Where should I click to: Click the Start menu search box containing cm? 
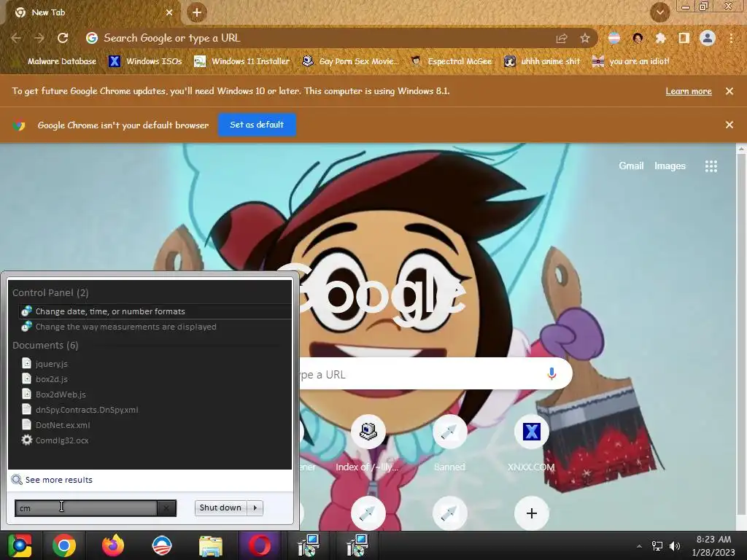[x=86, y=508]
